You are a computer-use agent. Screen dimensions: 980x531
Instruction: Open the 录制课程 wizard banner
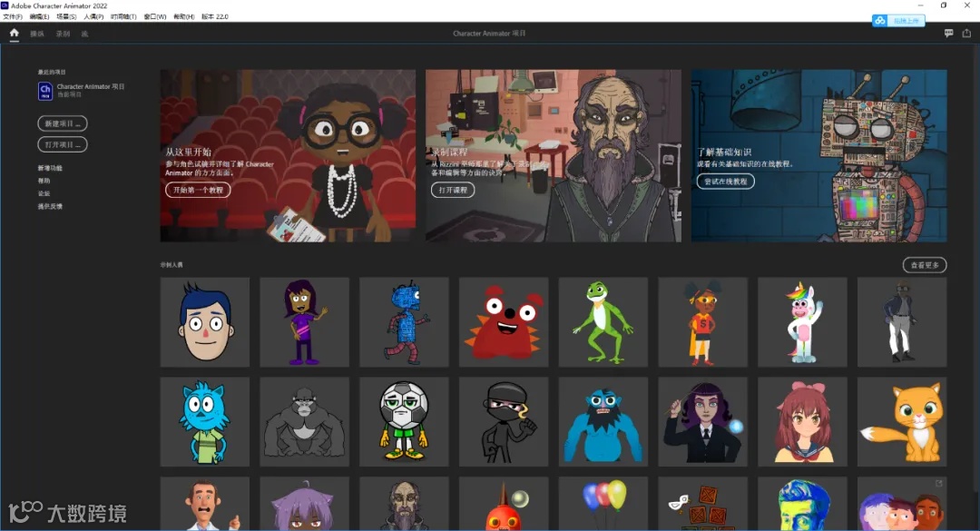554,156
